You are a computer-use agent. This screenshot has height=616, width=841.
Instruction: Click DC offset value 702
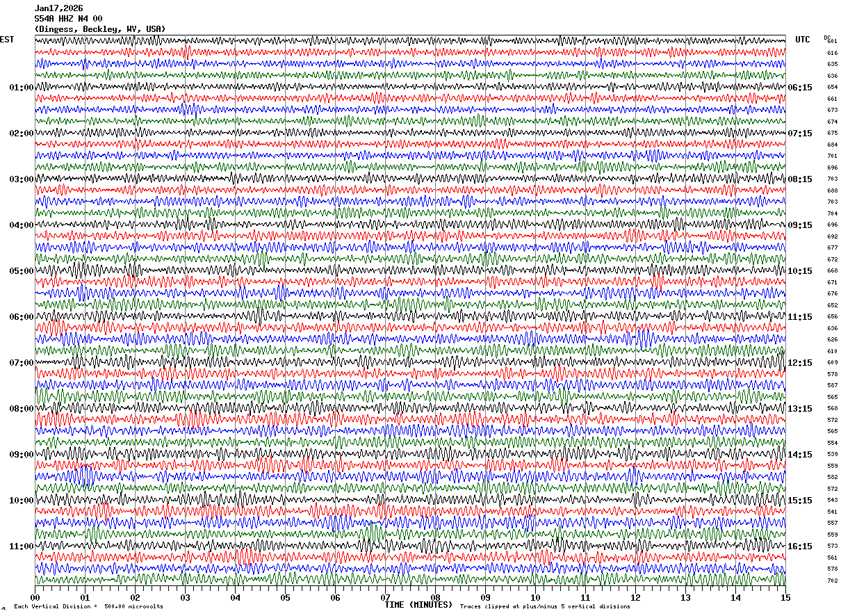tap(833, 581)
